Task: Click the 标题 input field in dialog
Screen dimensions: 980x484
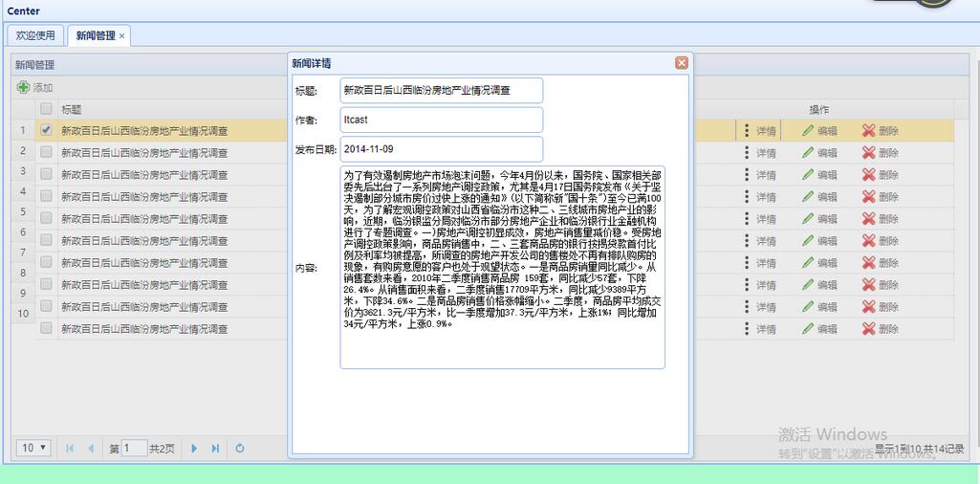Action: pos(442,90)
